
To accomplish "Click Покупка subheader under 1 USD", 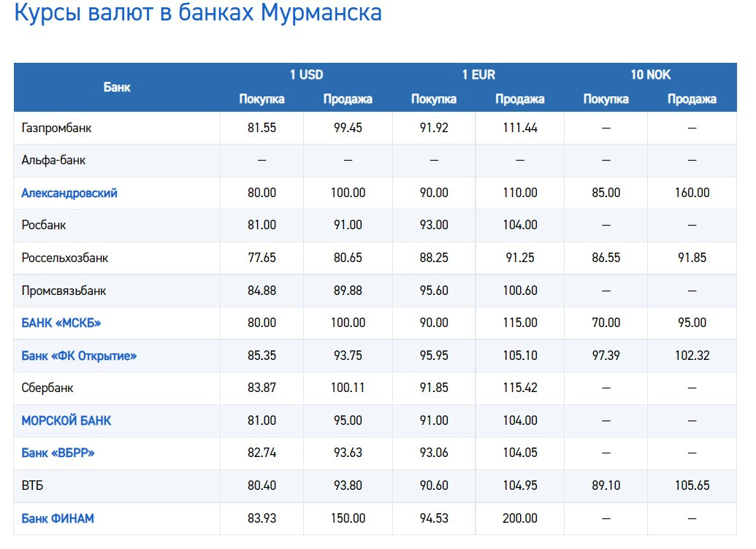I will click(261, 99).
